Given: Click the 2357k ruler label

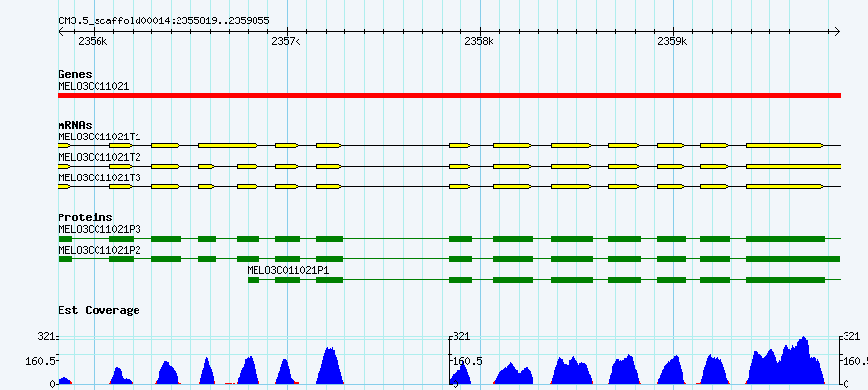Looking at the screenshot, I should point(286,42).
